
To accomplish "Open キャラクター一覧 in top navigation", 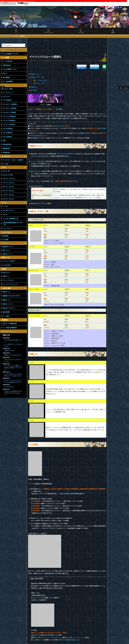I will (48, 31).
